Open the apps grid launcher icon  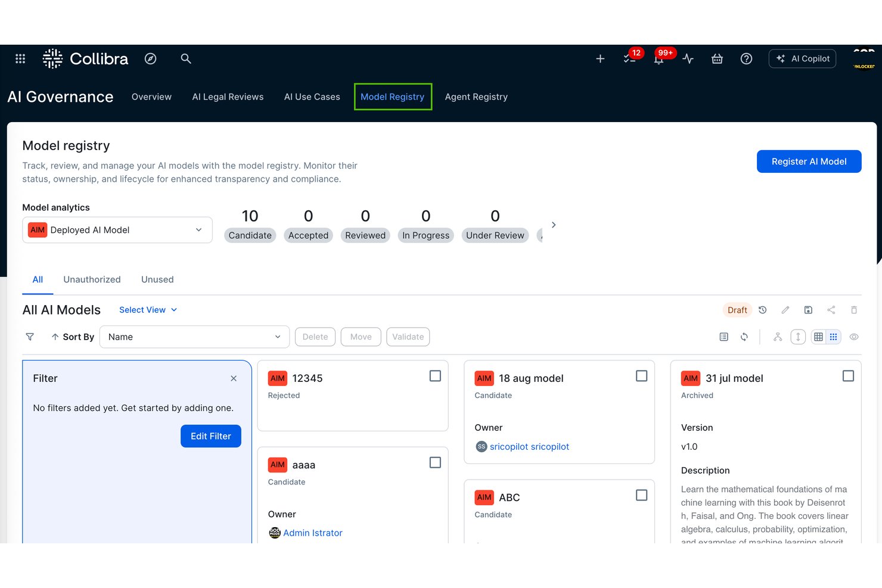click(20, 58)
